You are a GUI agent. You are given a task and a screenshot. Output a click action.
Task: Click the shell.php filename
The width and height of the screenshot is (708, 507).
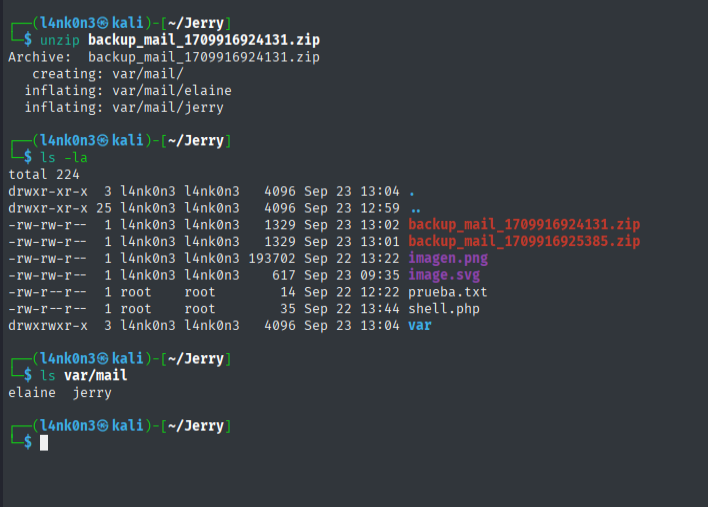(445, 309)
